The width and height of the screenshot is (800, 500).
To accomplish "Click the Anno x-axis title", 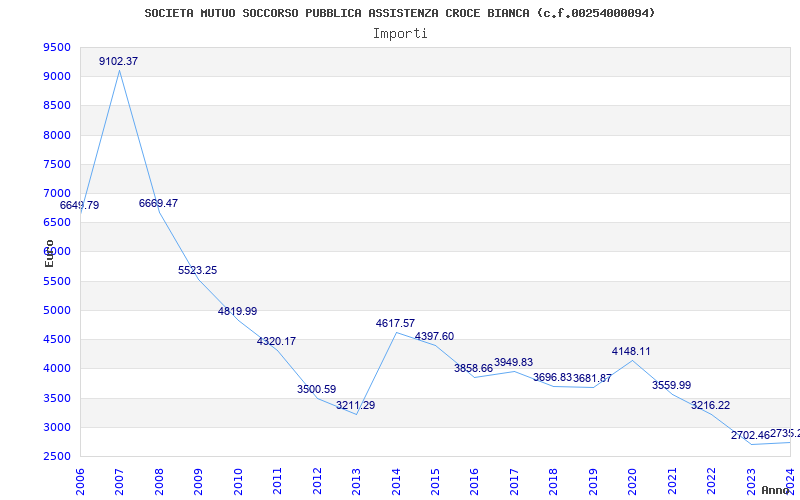I will [776, 490].
